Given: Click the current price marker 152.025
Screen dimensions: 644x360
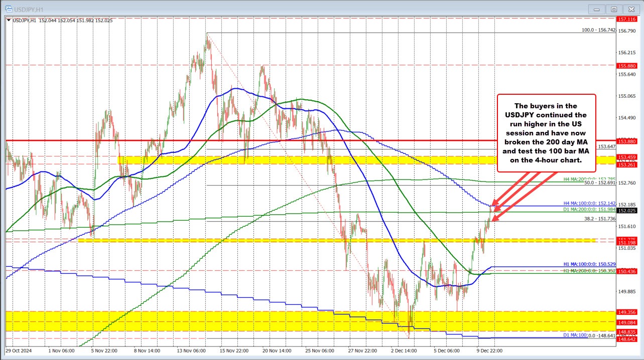Looking at the screenshot, I should (x=628, y=211).
